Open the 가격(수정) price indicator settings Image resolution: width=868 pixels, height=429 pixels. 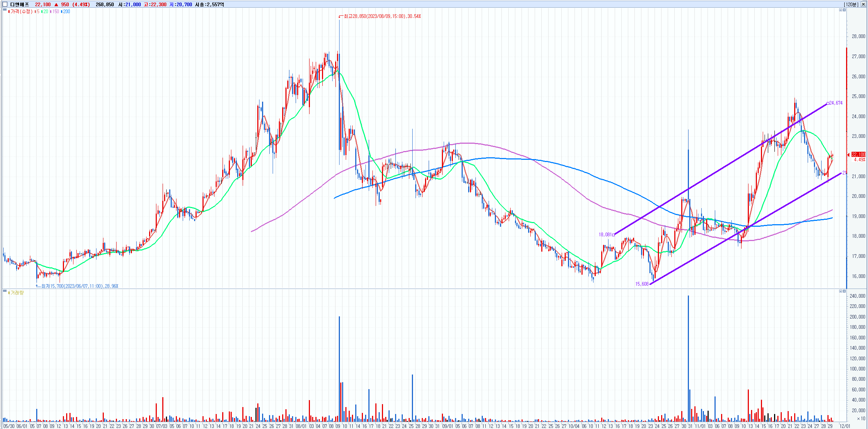coord(21,12)
